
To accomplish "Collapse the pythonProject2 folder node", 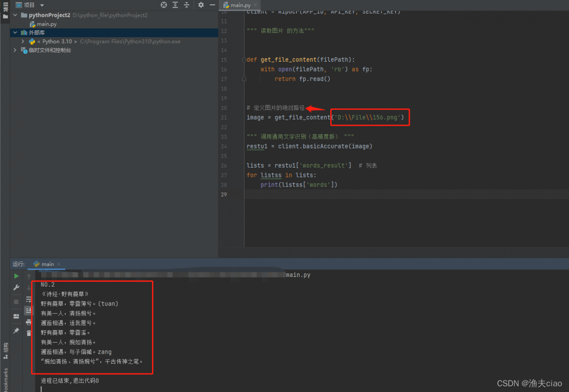I will 16,15.
